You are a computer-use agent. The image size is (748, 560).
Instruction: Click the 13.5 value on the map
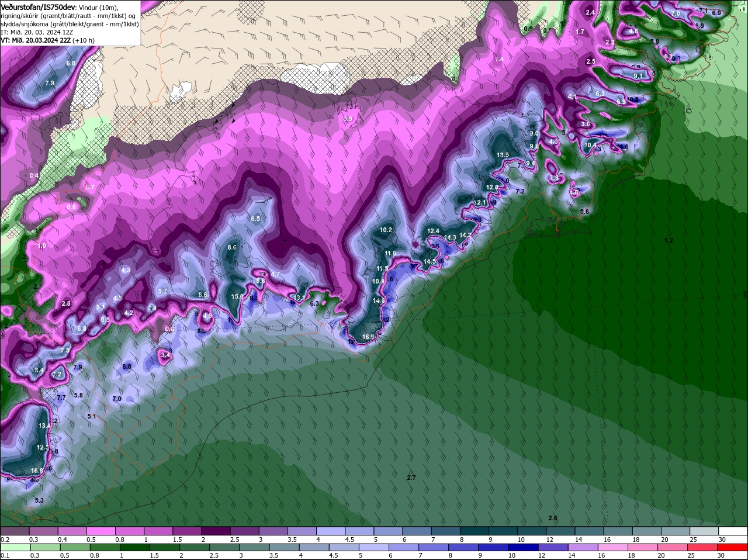503,155
